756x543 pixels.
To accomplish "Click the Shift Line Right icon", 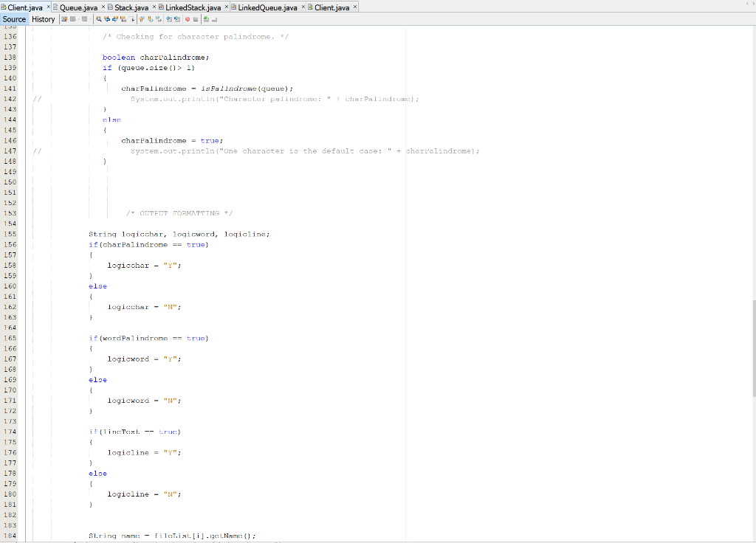I will (177, 19).
